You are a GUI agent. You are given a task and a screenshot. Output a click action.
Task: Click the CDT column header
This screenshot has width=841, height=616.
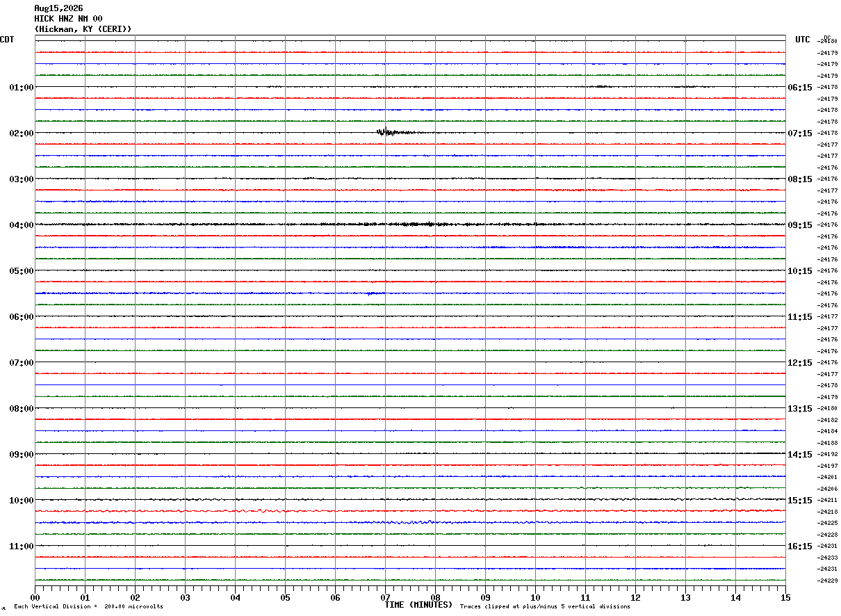click(7, 40)
